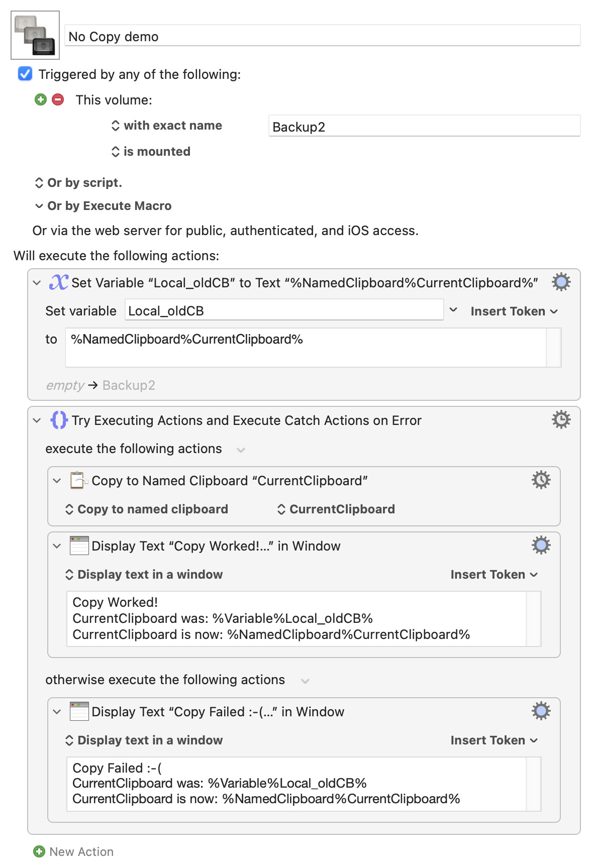Collapse the Set Variable action
This screenshot has width=591, height=868.
(x=37, y=283)
